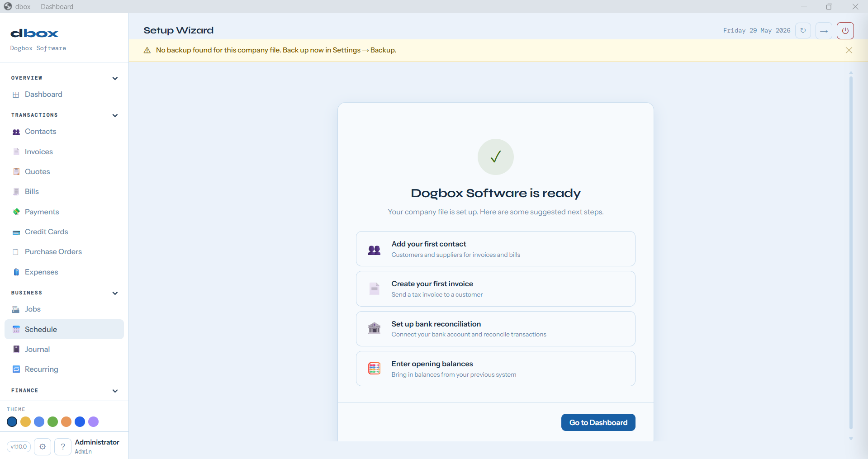Click the Journal book icon in sidebar
This screenshot has height=459, width=868.
click(x=16, y=349)
